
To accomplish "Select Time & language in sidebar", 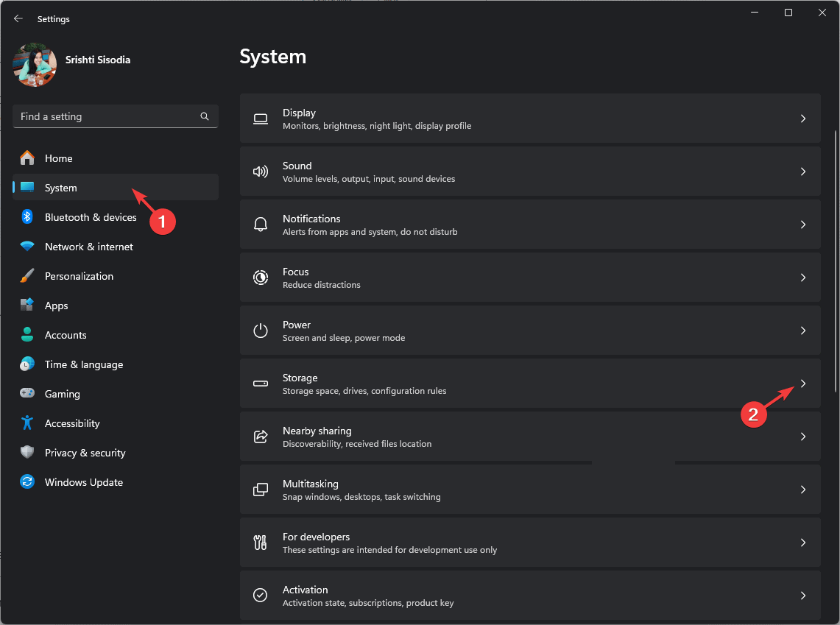I will (x=83, y=364).
